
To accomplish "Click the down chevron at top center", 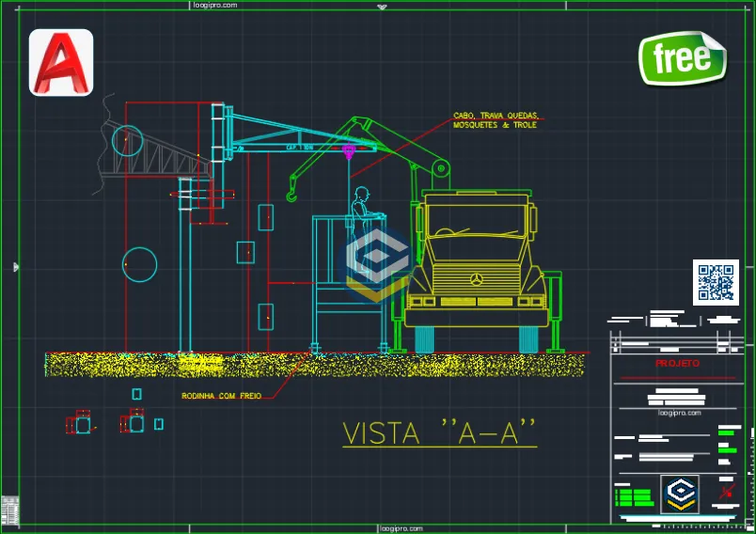I will (x=381, y=7).
